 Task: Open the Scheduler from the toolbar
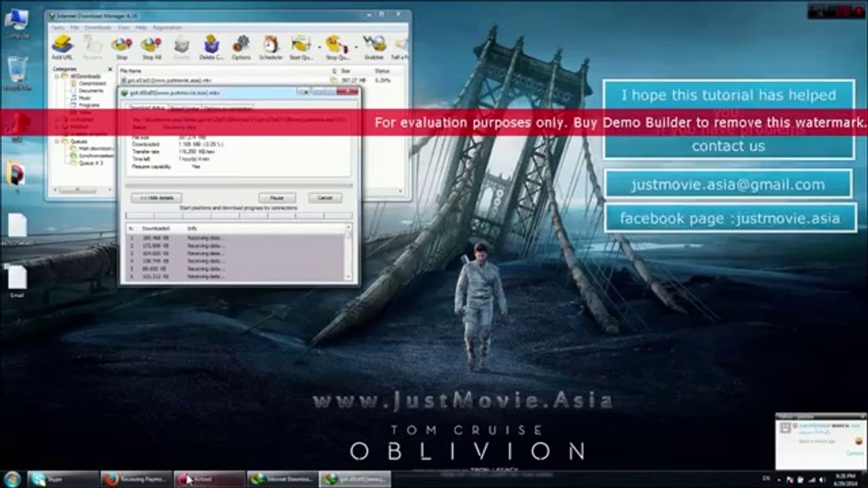[x=271, y=48]
